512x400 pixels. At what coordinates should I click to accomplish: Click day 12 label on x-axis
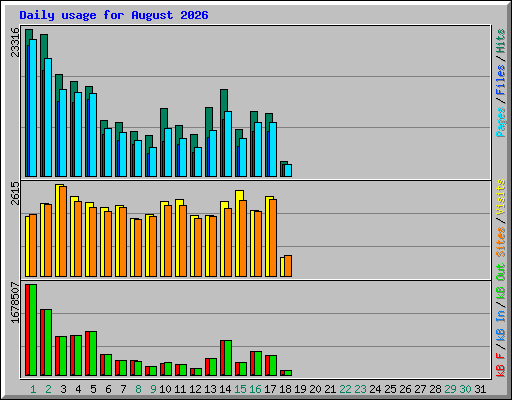195,389
